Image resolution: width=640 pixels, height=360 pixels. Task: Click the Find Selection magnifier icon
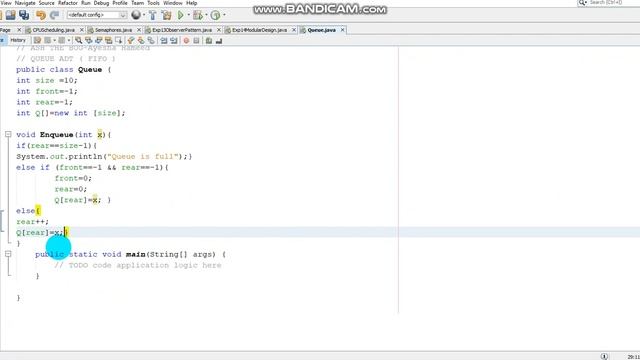pos(78,40)
